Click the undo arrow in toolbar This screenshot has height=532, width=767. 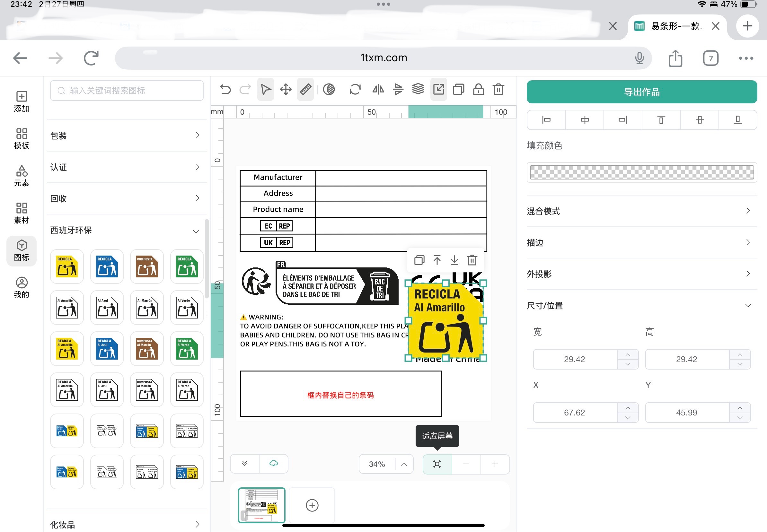point(225,89)
